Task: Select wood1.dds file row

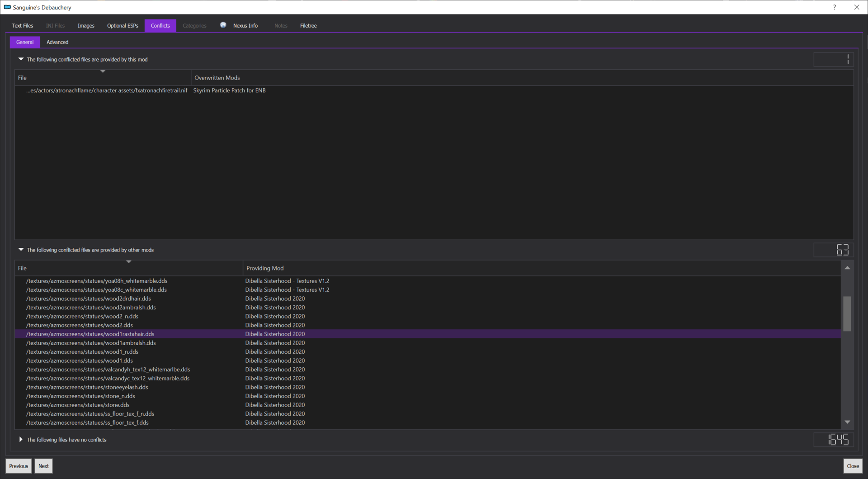Action: [x=428, y=360]
